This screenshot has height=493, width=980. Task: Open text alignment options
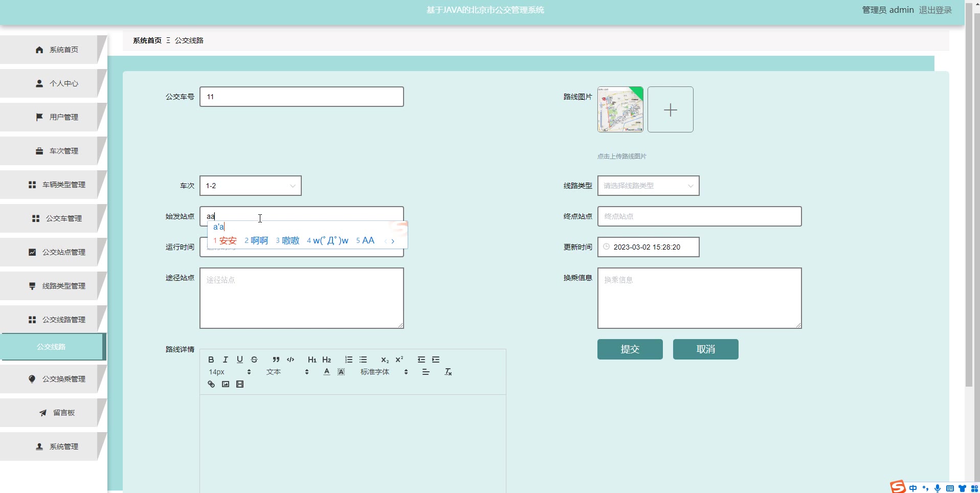click(426, 372)
